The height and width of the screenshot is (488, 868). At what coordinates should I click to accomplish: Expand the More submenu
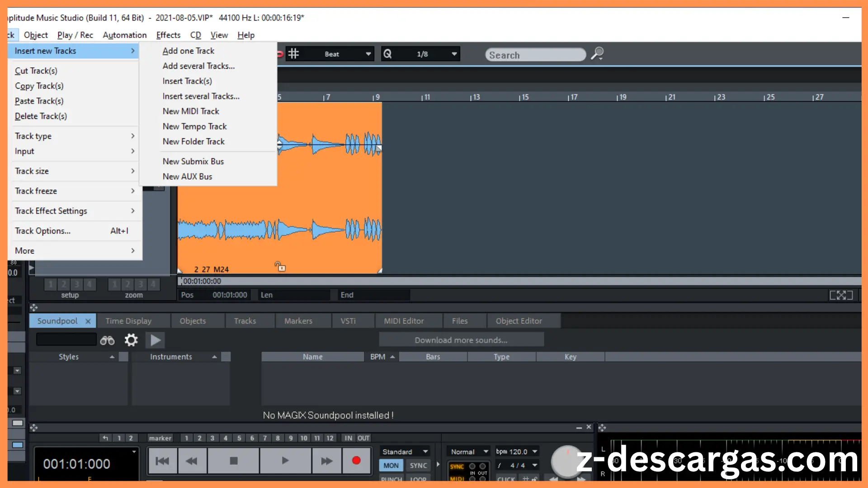[75, 251]
